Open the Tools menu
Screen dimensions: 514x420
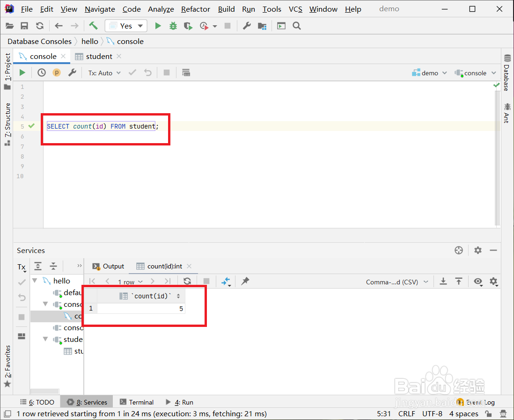click(x=272, y=9)
